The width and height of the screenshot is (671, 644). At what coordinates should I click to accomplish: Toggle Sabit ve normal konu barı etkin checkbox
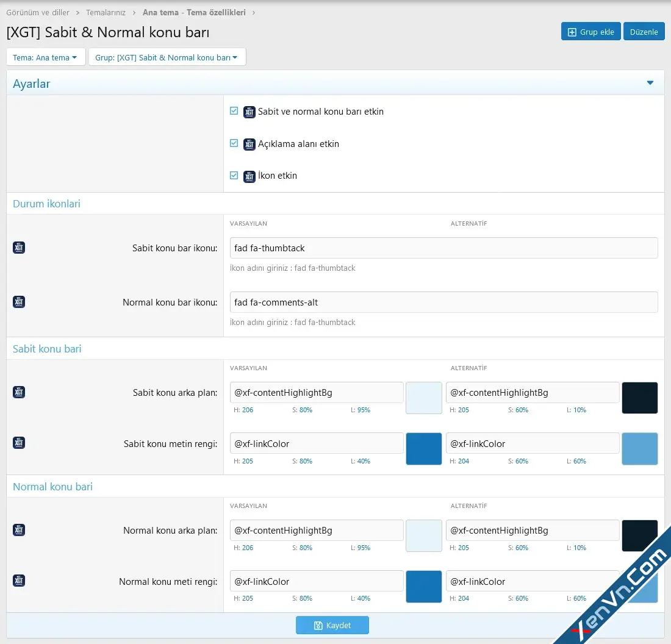coord(234,111)
